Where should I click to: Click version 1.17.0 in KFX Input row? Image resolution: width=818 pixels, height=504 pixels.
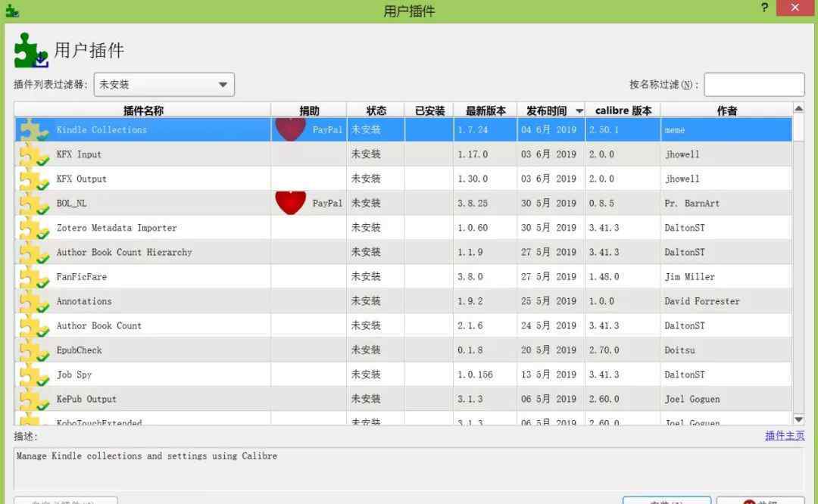pyautogui.click(x=473, y=154)
